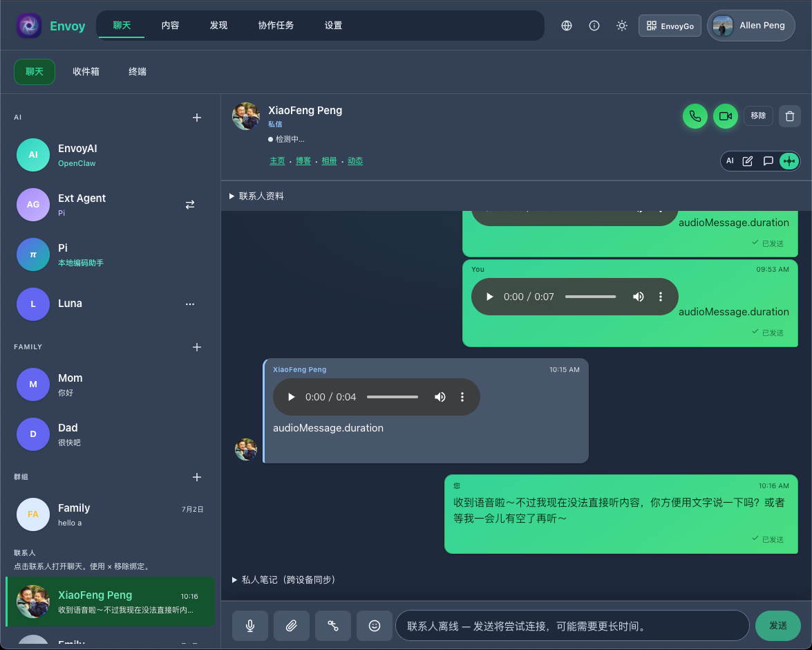
Task: Play the 0:07 audio message
Action: [489, 297]
